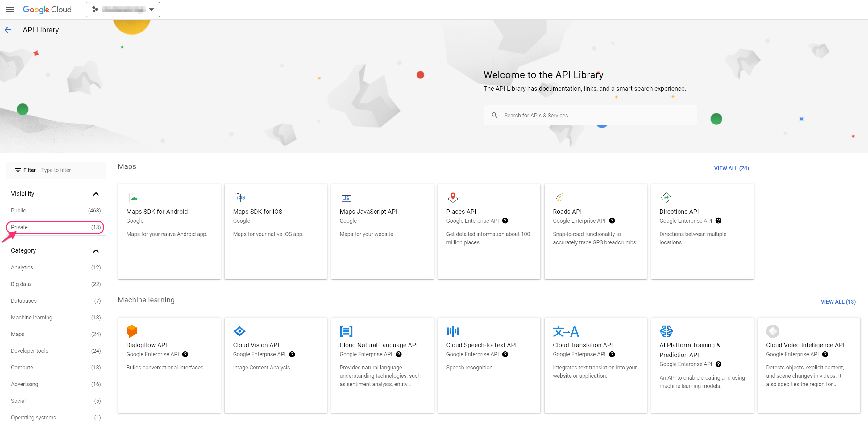The width and height of the screenshot is (868, 425).
Task: Click the Places API map pin icon
Action: tap(453, 197)
